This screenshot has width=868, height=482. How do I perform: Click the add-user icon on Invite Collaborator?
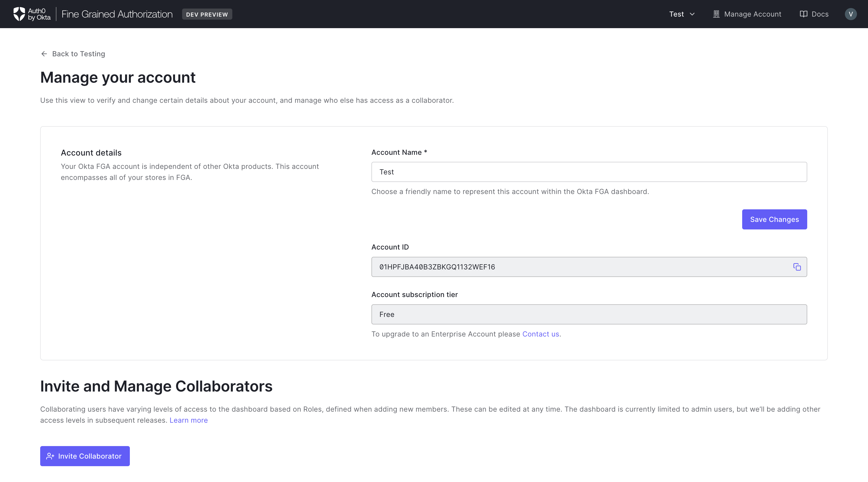click(x=50, y=456)
